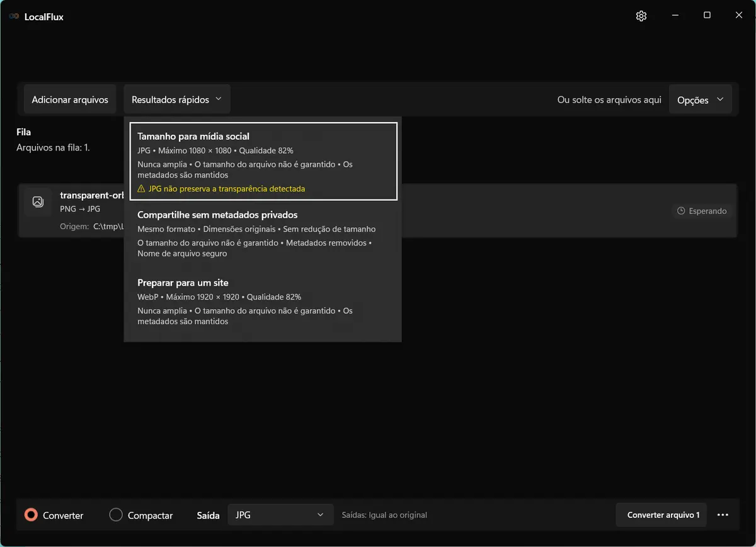
Task: Choose the Tamanho para mídia social preset
Action: 263,161
